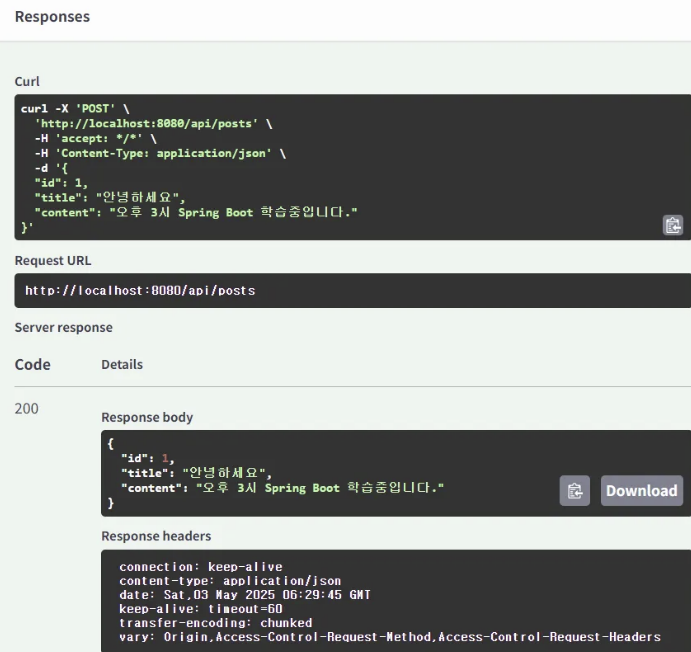This screenshot has width=691, height=652.
Task: Click the "content" line in curl block
Action: point(196,212)
